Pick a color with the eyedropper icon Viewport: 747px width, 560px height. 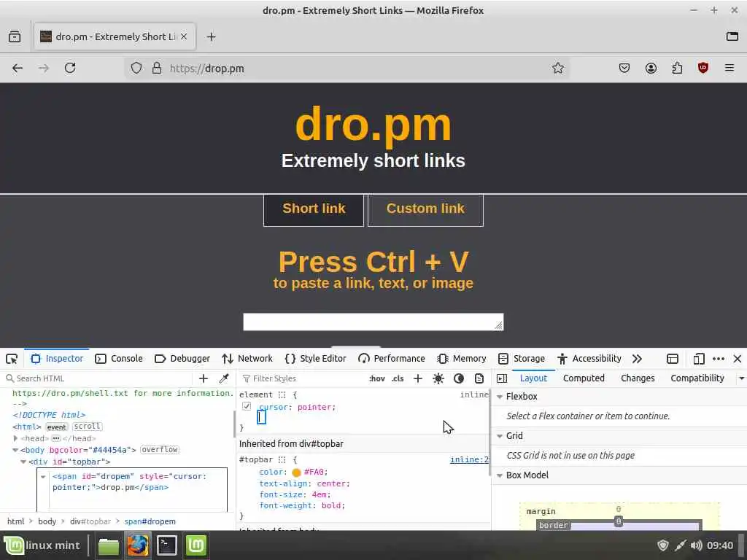(x=223, y=378)
